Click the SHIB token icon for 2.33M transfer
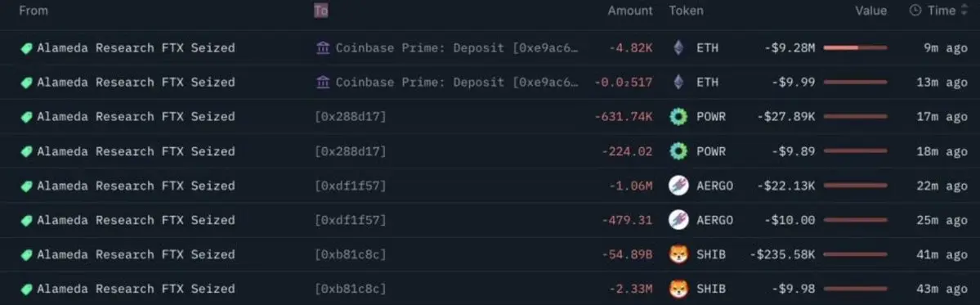This screenshot has height=305, width=980. (678, 289)
